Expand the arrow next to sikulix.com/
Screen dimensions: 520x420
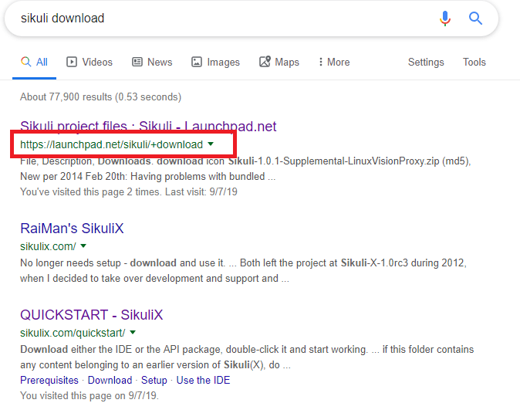[83, 246]
